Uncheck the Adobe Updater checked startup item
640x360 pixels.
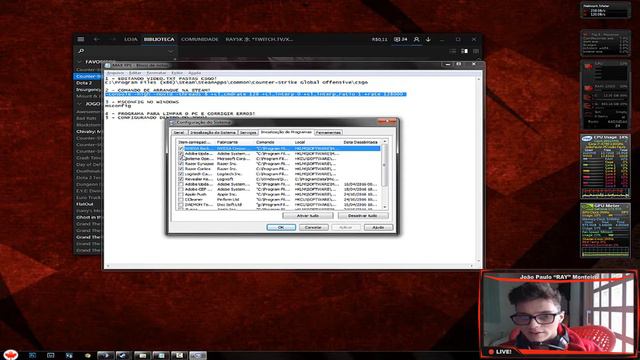point(181,153)
